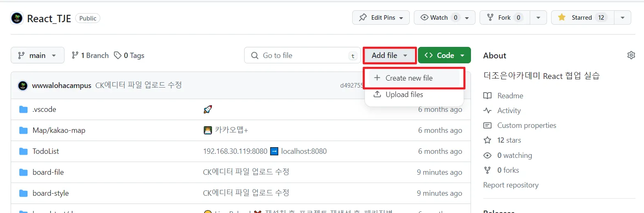Open the TodoList folder
644x213 pixels.
(x=46, y=151)
